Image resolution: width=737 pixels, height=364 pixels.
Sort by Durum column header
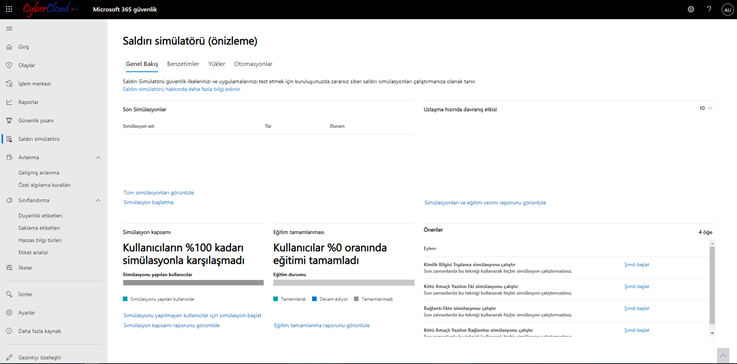[337, 127]
